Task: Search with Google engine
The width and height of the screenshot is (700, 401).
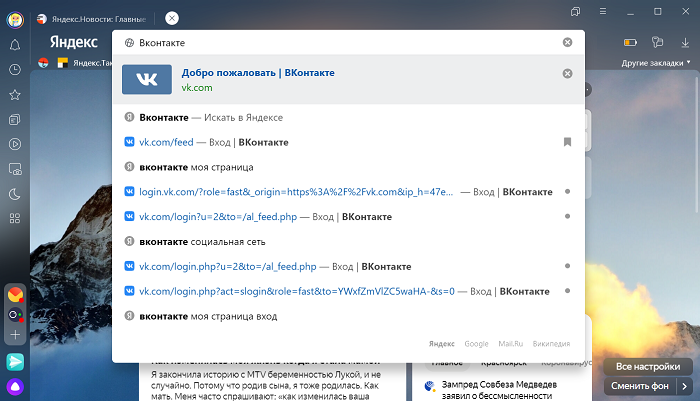Action: 476,343
